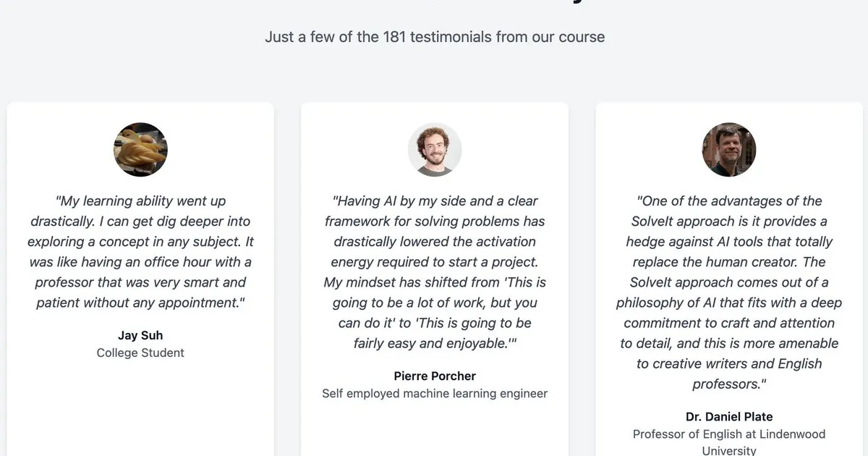Click 'energy required to start a project' line
Screen dimensions: 868x456
pyautogui.click(x=435, y=261)
